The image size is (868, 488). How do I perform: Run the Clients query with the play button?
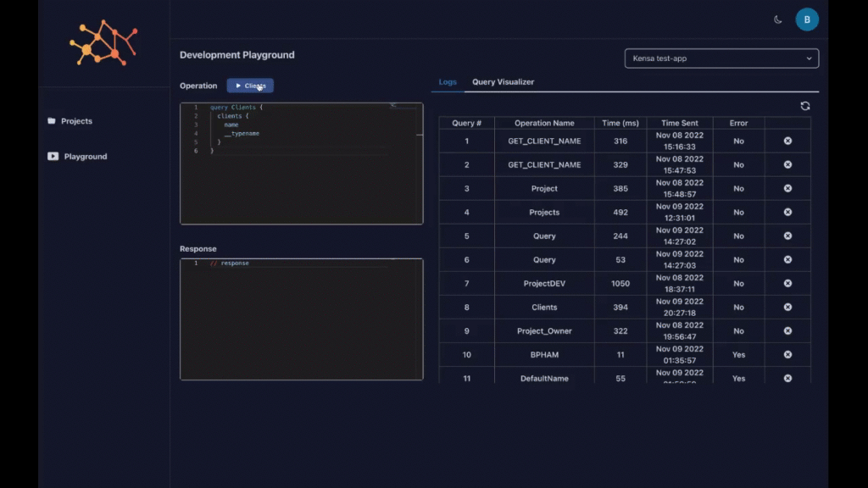coord(250,86)
